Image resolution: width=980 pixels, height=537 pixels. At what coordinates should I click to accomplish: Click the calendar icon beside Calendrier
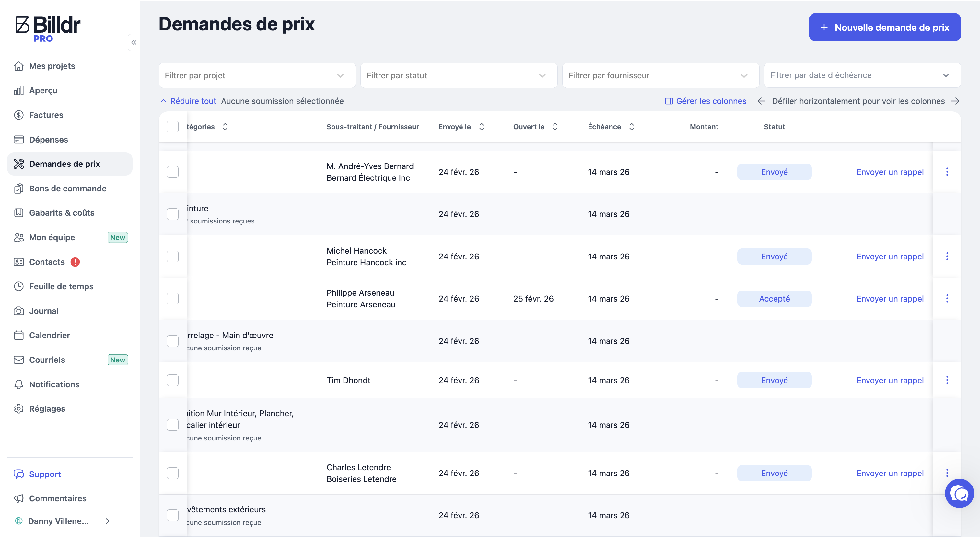(x=19, y=336)
